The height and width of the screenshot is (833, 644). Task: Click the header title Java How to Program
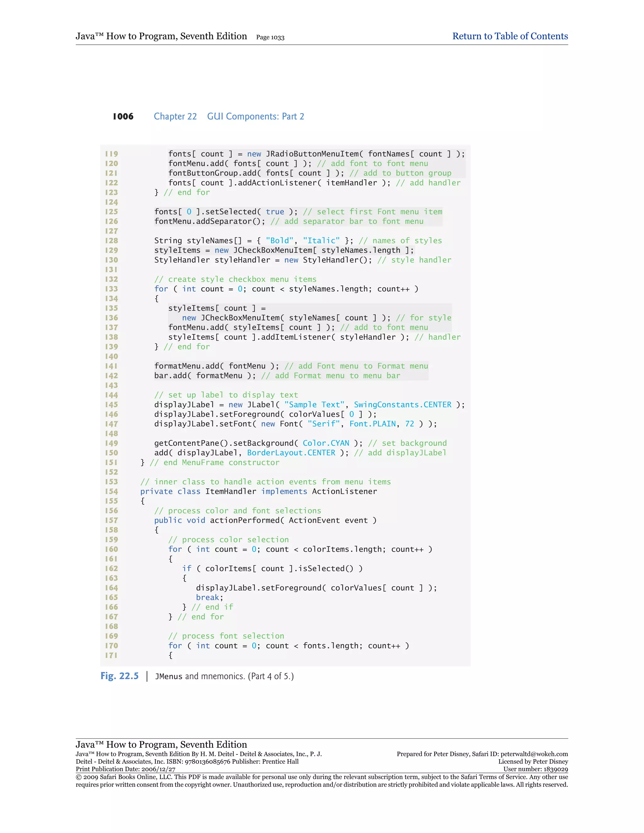161,36
